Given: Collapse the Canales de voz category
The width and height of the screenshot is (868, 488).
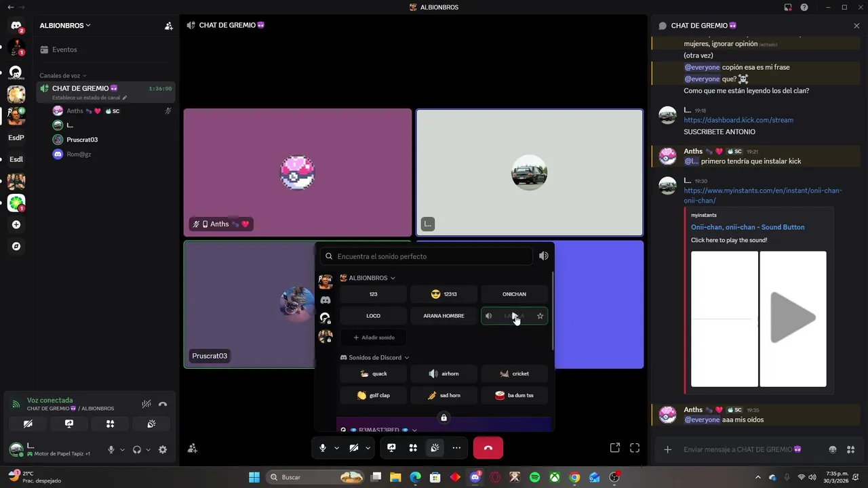Looking at the screenshot, I should (62, 76).
